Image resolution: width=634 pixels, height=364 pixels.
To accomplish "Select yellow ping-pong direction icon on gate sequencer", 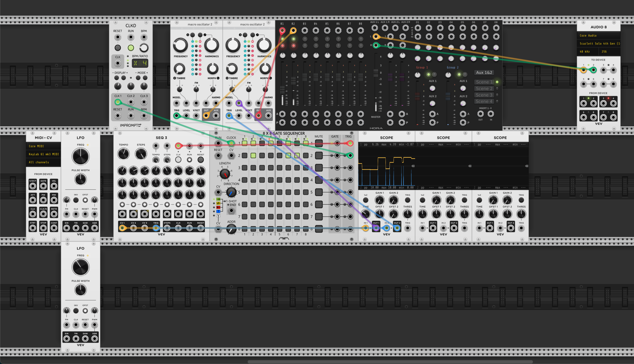I will (218, 203).
